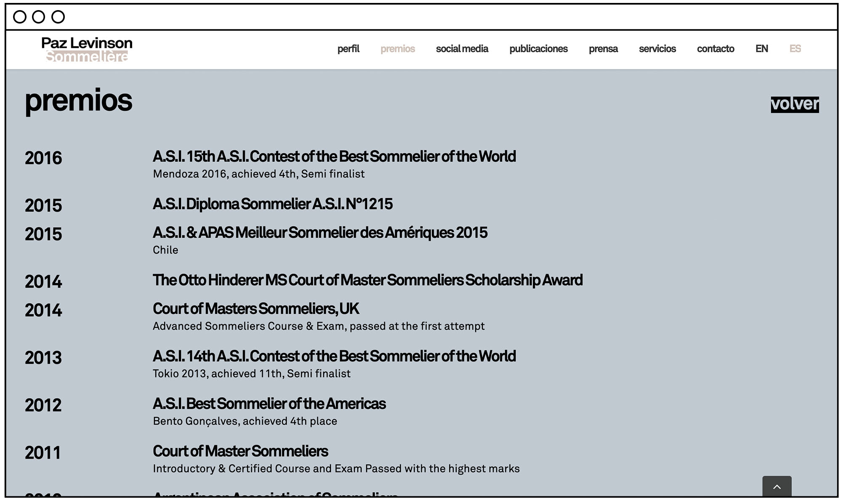Switch language to EN
Image resolution: width=842 pixels, height=504 pixels.
pyautogui.click(x=762, y=49)
